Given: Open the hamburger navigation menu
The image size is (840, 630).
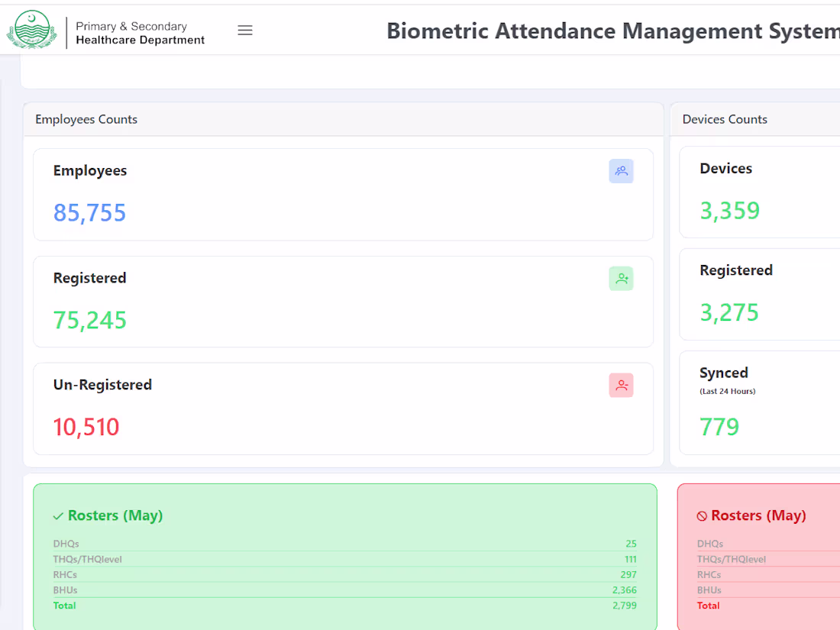Looking at the screenshot, I should pyautogui.click(x=245, y=31).
